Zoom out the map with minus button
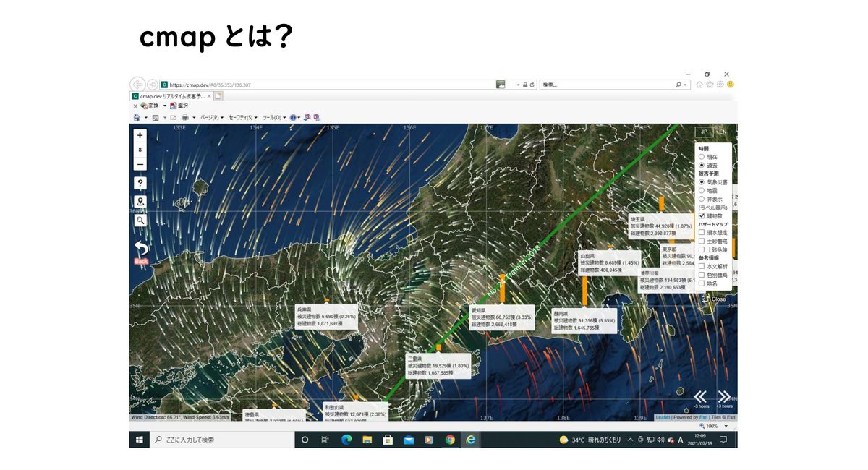 [140, 164]
